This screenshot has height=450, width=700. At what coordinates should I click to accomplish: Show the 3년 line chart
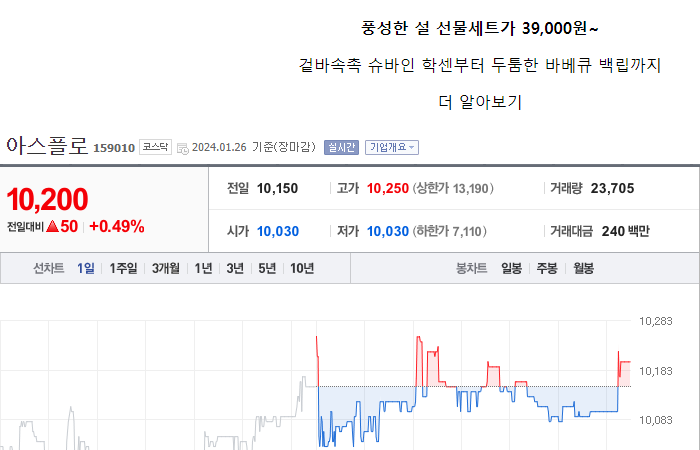(x=235, y=268)
